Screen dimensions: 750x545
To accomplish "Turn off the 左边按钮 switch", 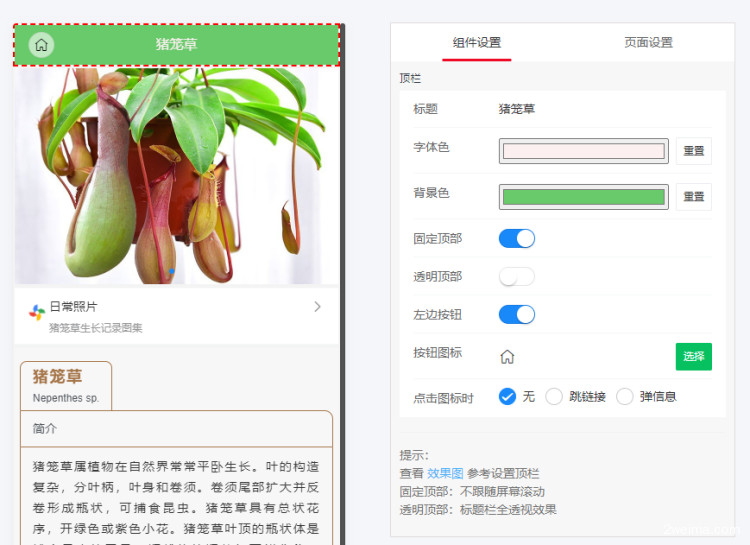I will (517, 315).
